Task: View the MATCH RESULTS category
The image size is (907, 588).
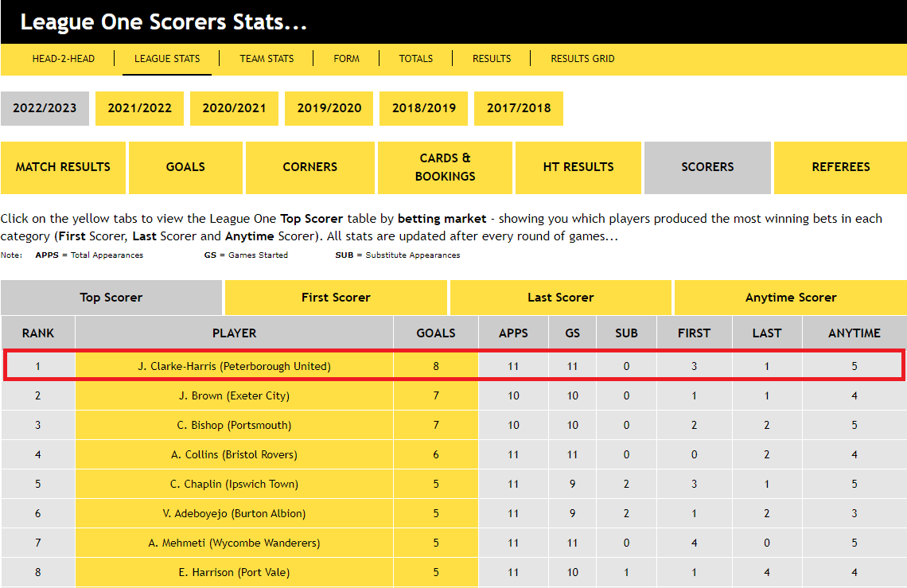Action: [x=63, y=167]
